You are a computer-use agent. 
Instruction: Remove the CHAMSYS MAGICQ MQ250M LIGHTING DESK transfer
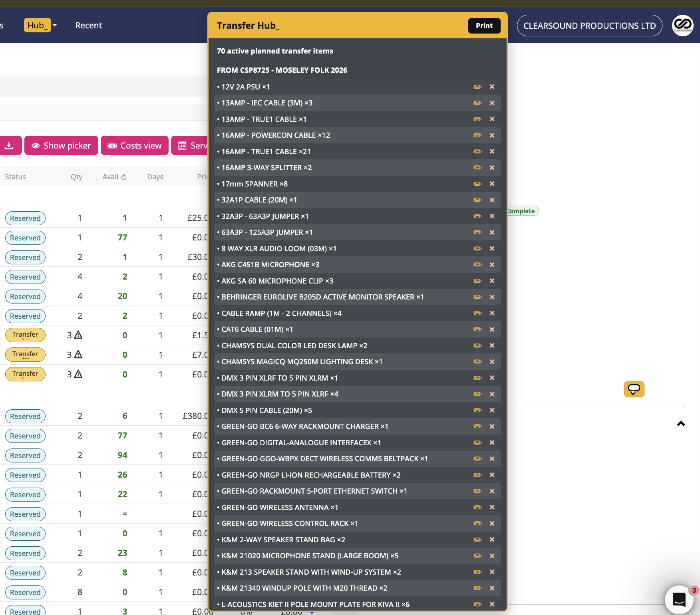pyautogui.click(x=492, y=362)
